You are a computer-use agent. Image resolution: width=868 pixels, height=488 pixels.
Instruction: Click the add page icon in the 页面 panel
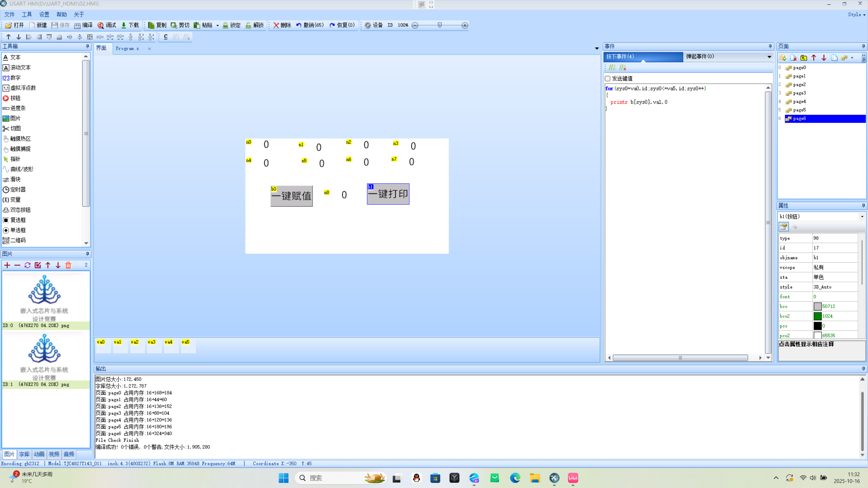[783, 58]
